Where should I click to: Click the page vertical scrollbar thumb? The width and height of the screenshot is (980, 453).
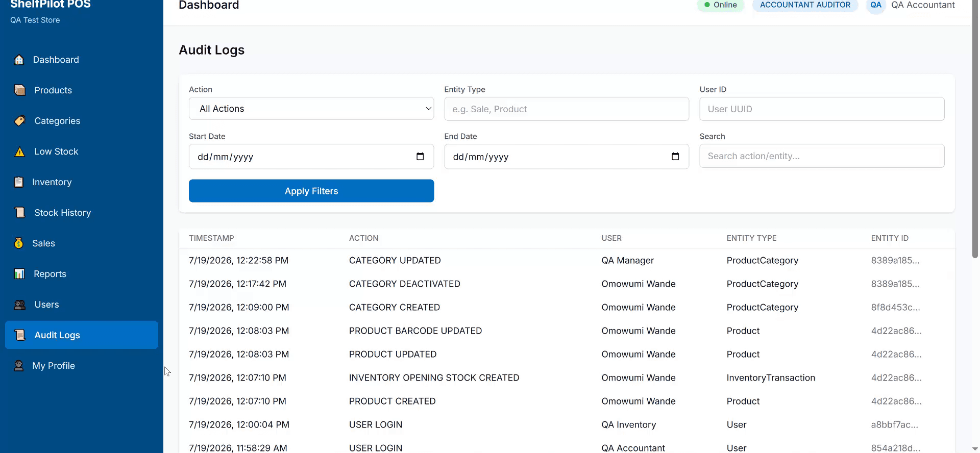(975, 129)
